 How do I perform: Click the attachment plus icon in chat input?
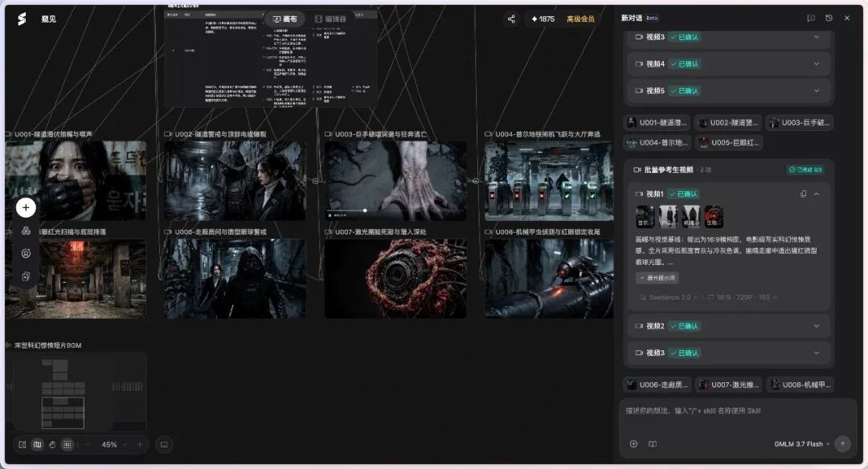[634, 443]
